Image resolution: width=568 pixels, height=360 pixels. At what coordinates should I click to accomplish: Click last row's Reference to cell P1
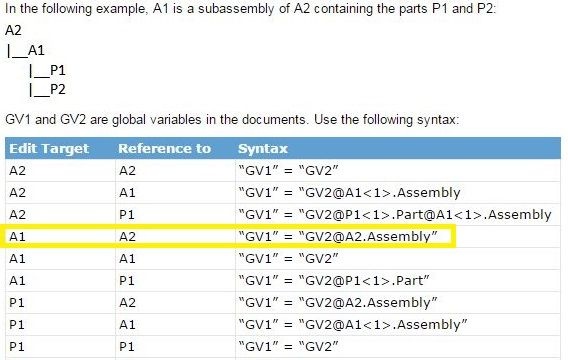[x=127, y=347]
